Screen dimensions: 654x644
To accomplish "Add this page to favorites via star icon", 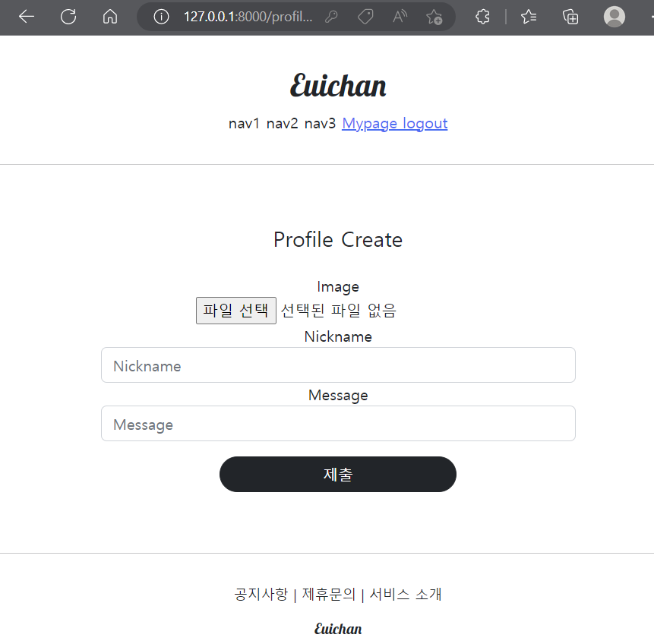I will (434, 17).
